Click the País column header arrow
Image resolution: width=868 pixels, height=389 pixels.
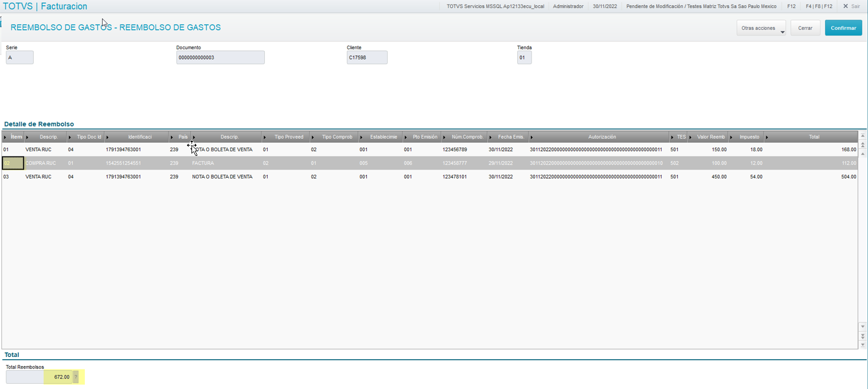173,137
